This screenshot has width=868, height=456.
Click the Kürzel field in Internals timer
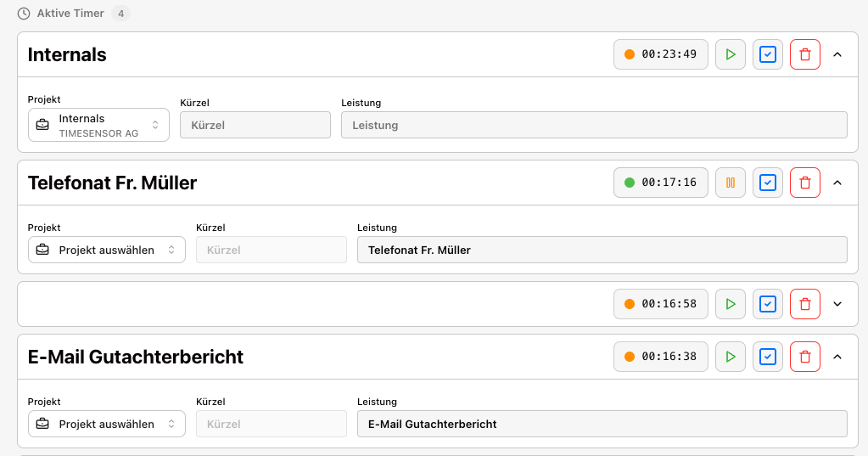click(x=255, y=125)
